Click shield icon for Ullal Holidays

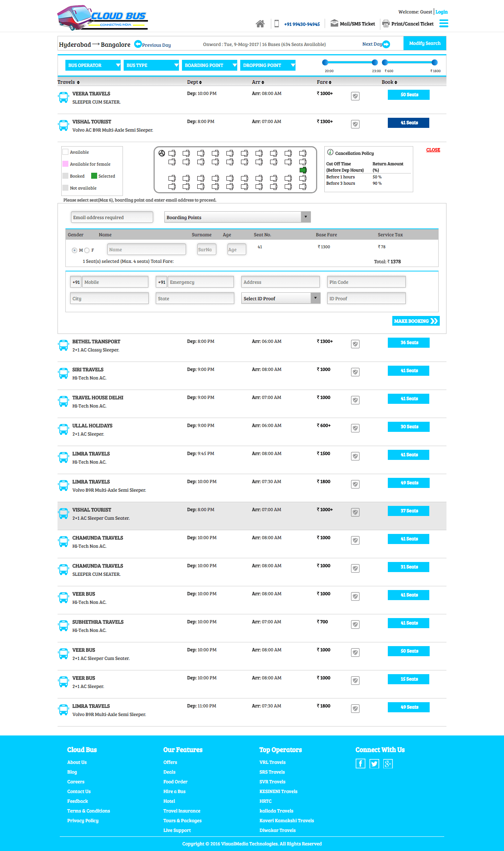click(355, 428)
